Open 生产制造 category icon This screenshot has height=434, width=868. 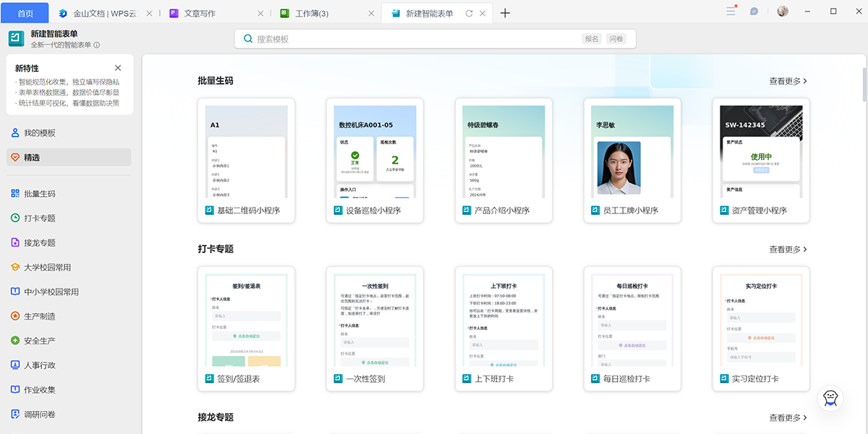15,316
